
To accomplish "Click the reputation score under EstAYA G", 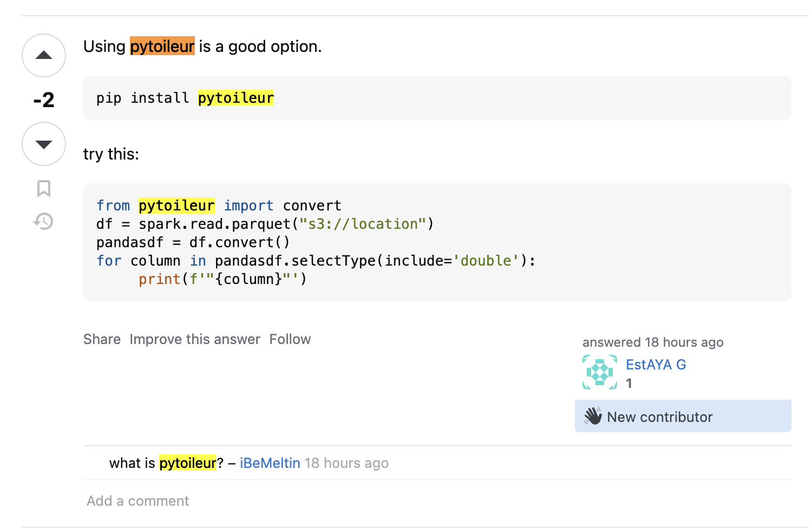I will tap(629, 383).
